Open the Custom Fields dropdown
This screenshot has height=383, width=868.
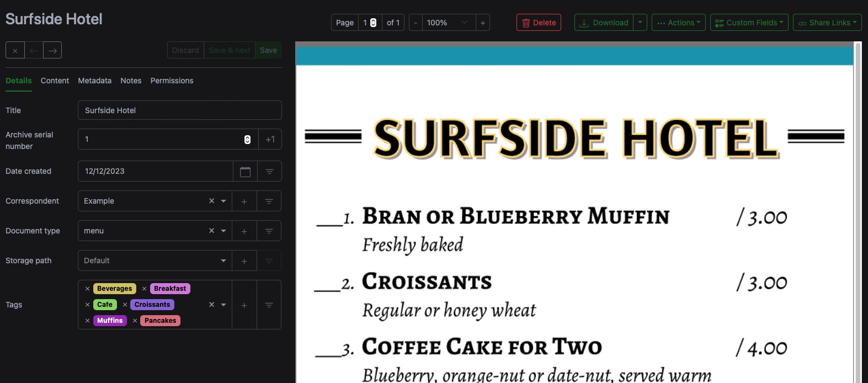coord(749,23)
